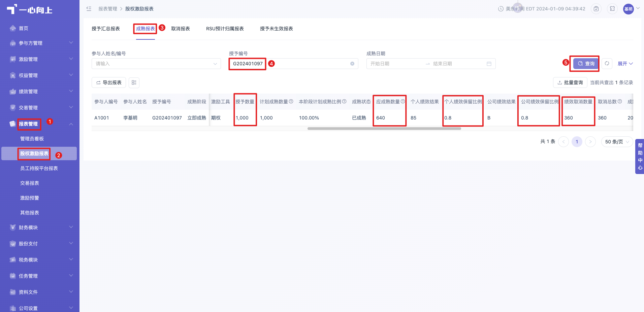Screen dimensions: 644x312
Task: Click the 报表管理 breadcrumb link
Action: (108, 9)
